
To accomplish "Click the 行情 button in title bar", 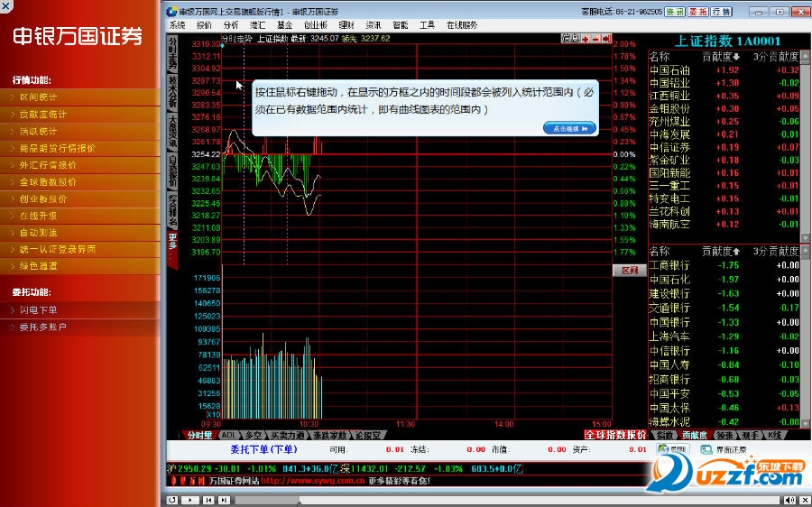I will pyautogui.click(x=722, y=12).
